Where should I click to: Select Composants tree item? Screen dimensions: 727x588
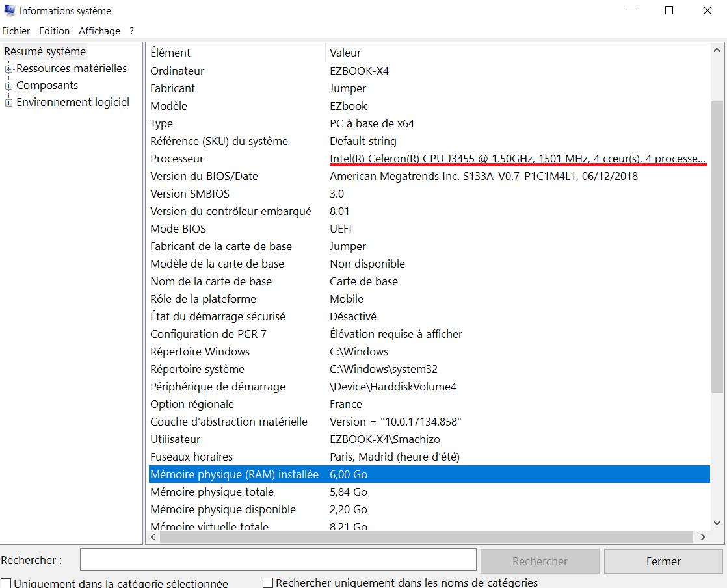coord(47,85)
